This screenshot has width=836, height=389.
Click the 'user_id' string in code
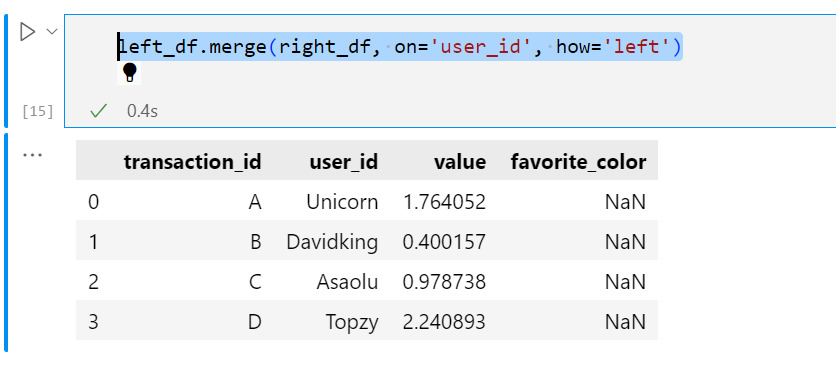point(480,47)
